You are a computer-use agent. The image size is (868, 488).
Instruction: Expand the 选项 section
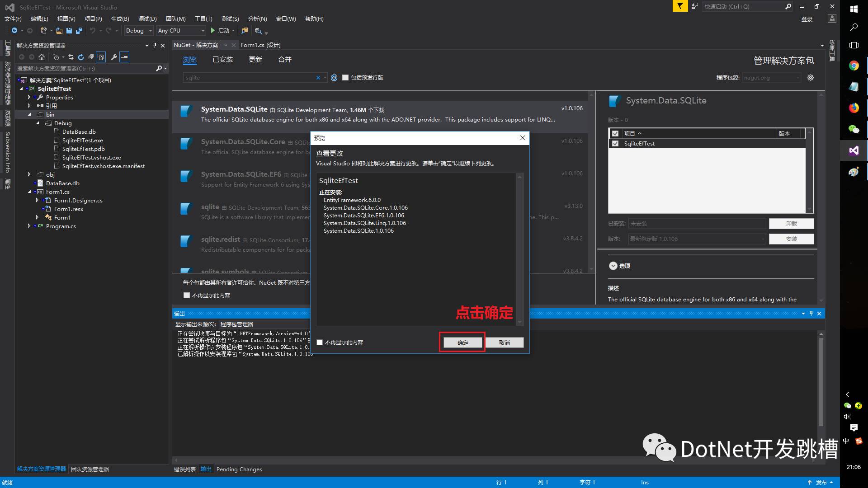pos(613,266)
